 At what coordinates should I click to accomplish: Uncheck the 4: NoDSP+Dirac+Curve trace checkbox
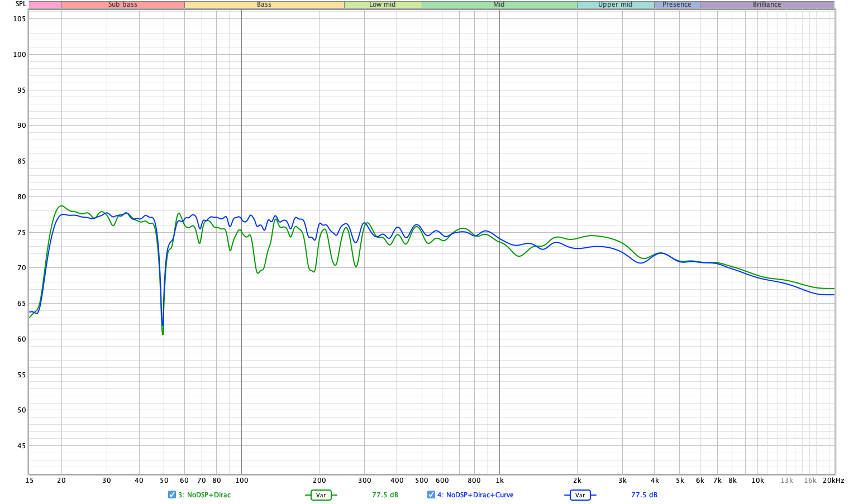point(431,495)
